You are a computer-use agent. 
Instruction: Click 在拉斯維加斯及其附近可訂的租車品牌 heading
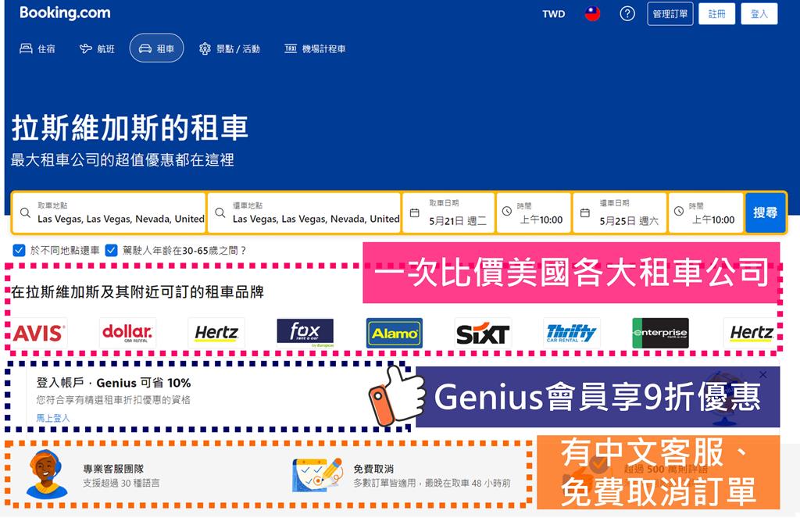(x=137, y=291)
